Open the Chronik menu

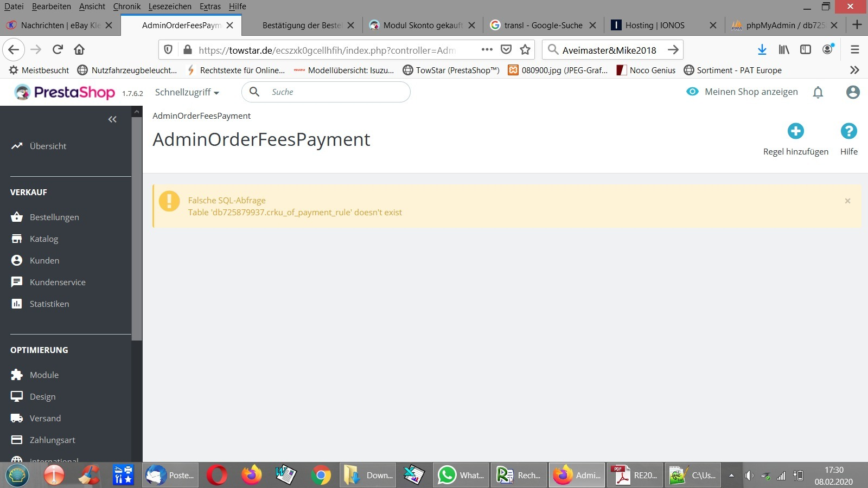click(127, 7)
